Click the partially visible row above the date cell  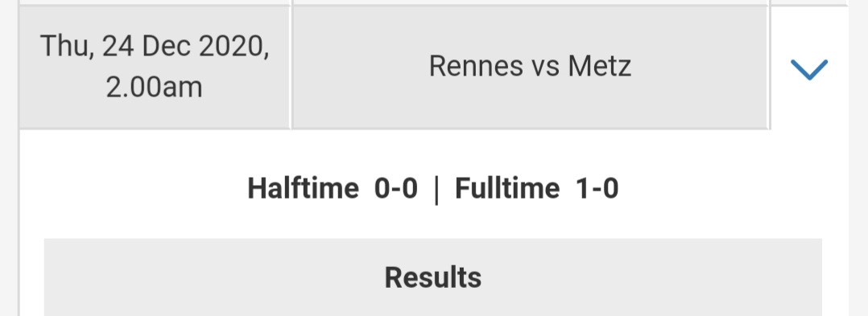155,2
